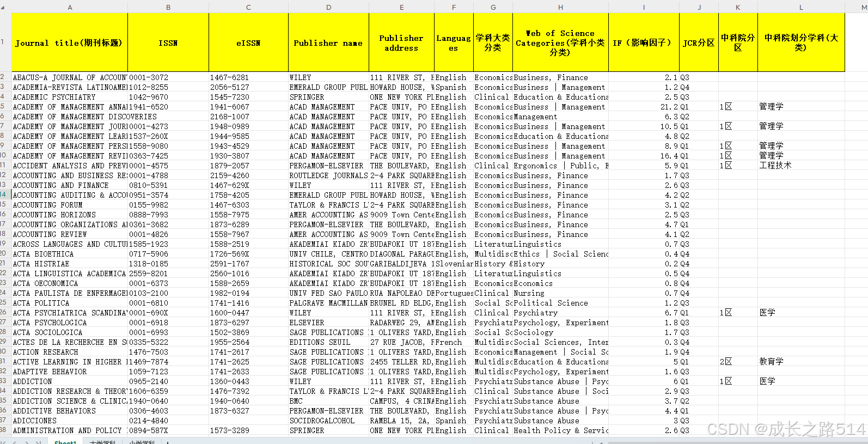This screenshot has height=444, width=868.
Task: Select the ISSN cell 0214-4840
Action: pyautogui.click(x=168, y=421)
